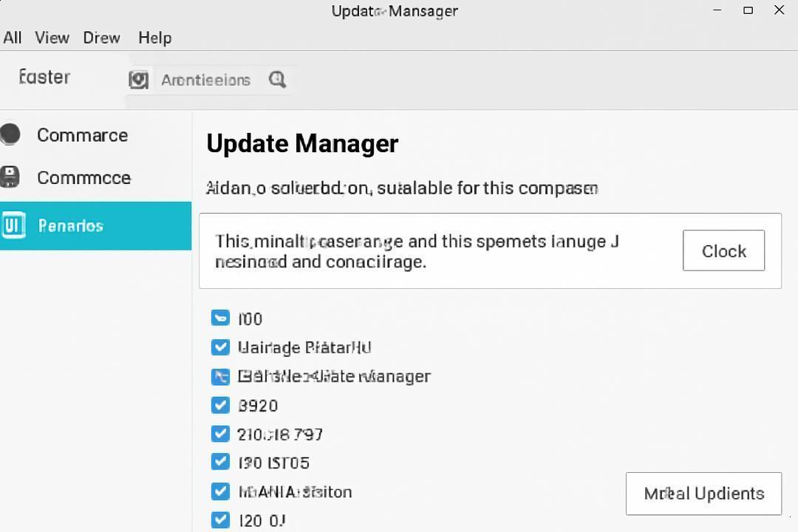Open the All menu
The width and height of the screenshot is (798, 532).
[x=13, y=38]
